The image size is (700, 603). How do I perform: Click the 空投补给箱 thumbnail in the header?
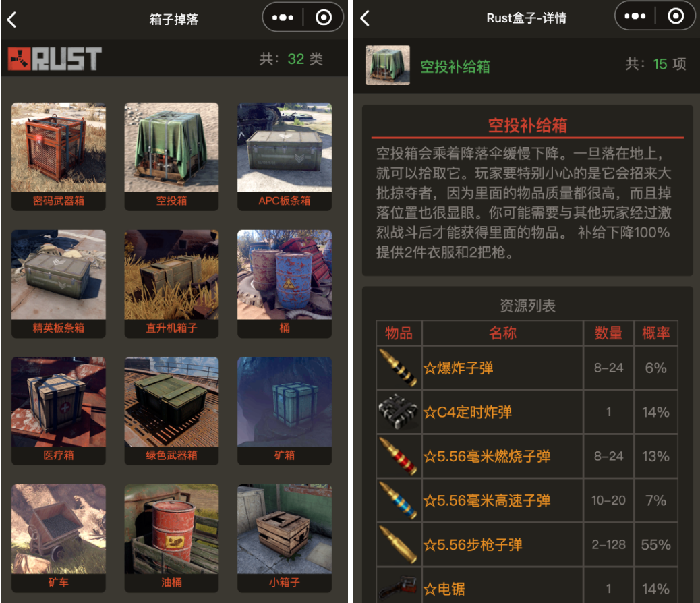(388, 65)
